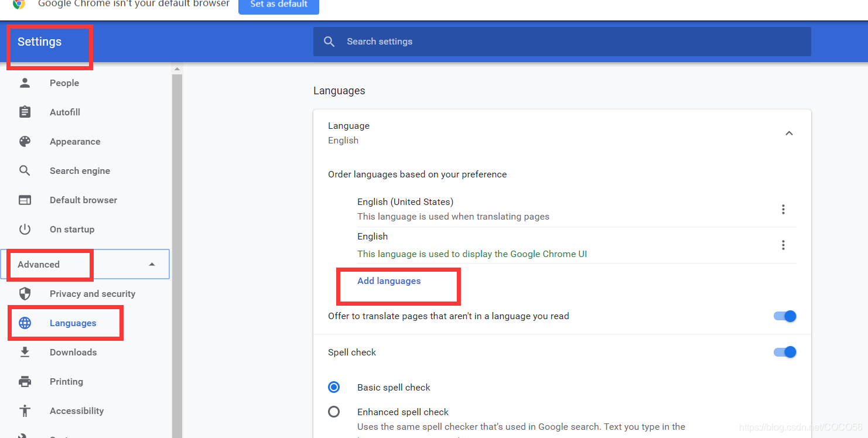This screenshot has width=868, height=438.
Task: Open more options for English (United States)
Action: [783, 209]
